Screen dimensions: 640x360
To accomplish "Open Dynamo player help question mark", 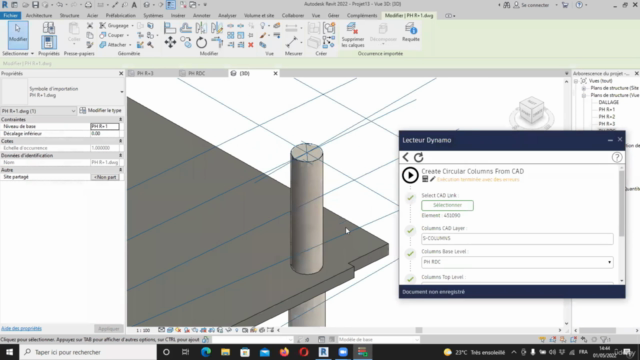I will pos(617,157).
